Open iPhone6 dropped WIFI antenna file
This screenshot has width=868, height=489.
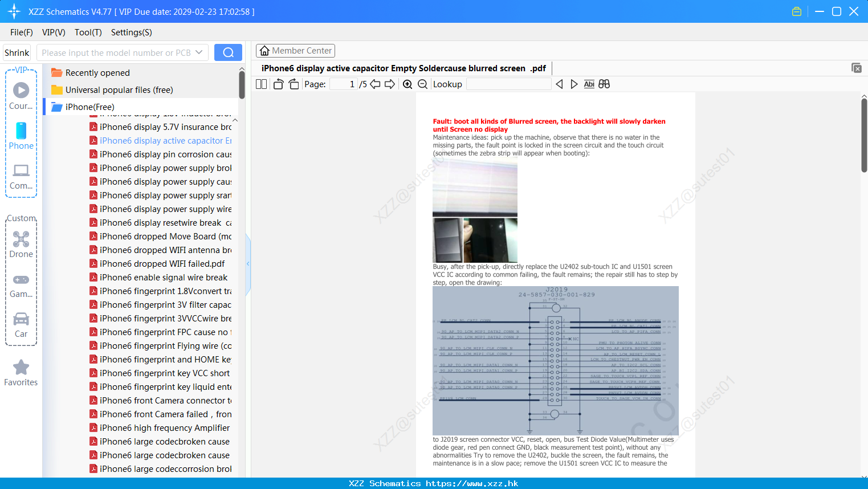(x=161, y=250)
